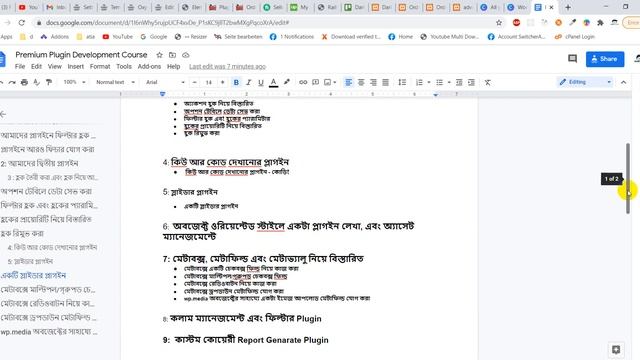Open the Help menu

[x=173, y=67]
